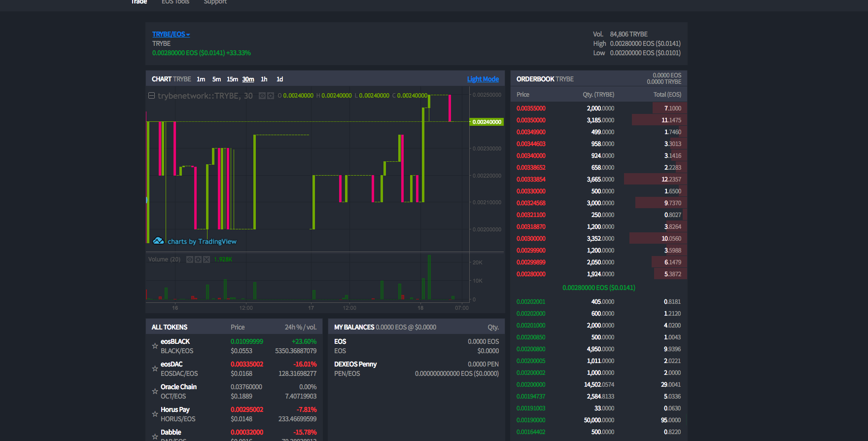868x441 pixels.
Task: Sort tokens by 24h % / vol. header
Action: (301, 327)
